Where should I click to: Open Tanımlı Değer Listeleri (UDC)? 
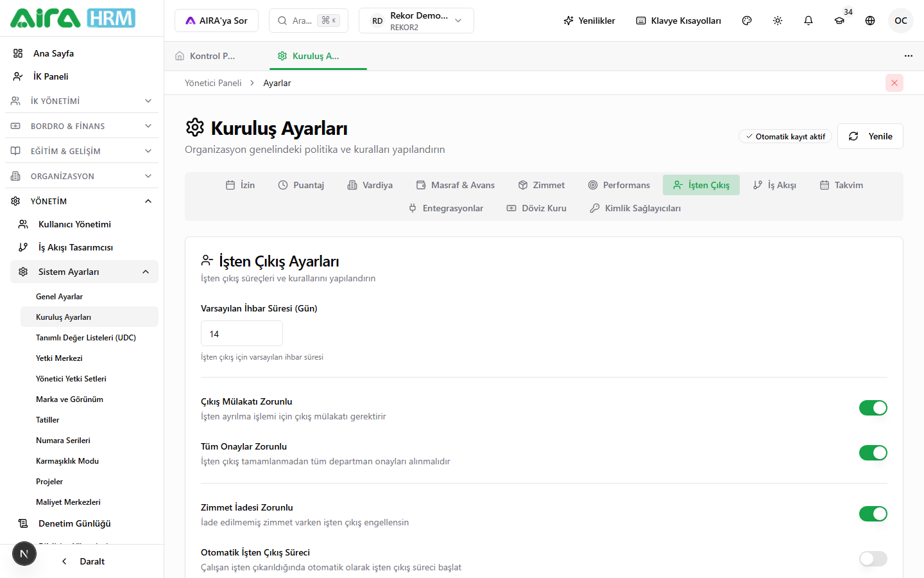click(x=89, y=338)
